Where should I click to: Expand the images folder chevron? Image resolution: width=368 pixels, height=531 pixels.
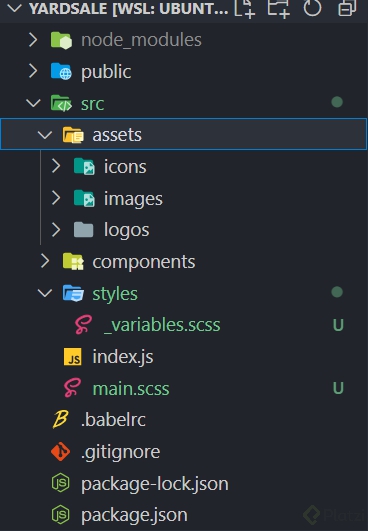pyautogui.click(x=56, y=198)
